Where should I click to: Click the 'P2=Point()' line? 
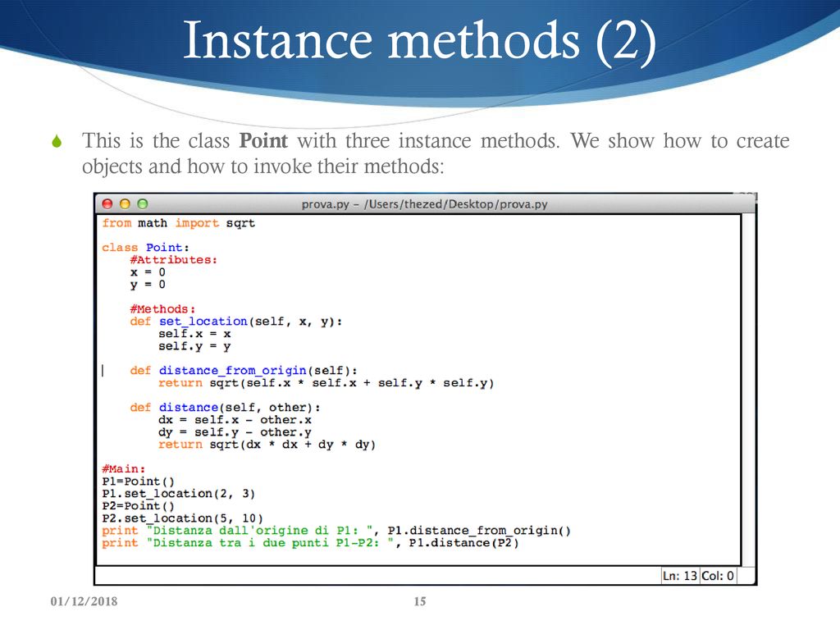click(138, 506)
